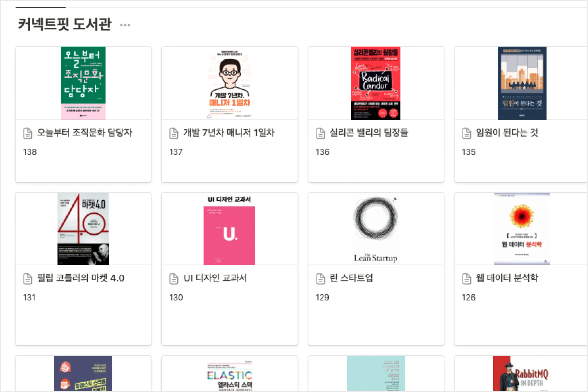The image size is (588, 392).
Task: Click page icon beside 필립 코틀러의 마켓 4.0
Action: coord(28,278)
